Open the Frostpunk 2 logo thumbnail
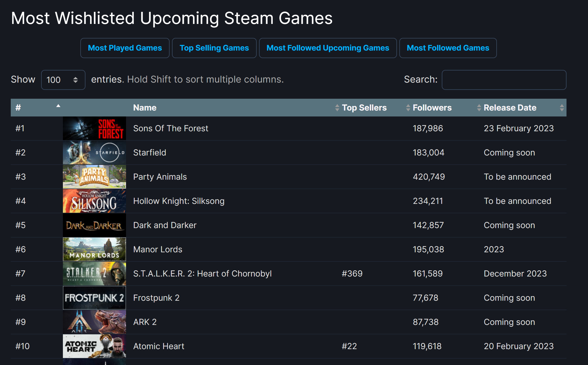This screenshot has height=365, width=588. pos(94,298)
